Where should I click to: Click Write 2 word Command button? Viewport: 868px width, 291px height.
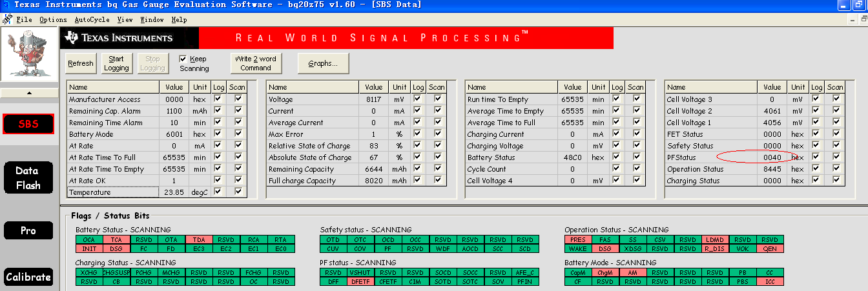256,63
